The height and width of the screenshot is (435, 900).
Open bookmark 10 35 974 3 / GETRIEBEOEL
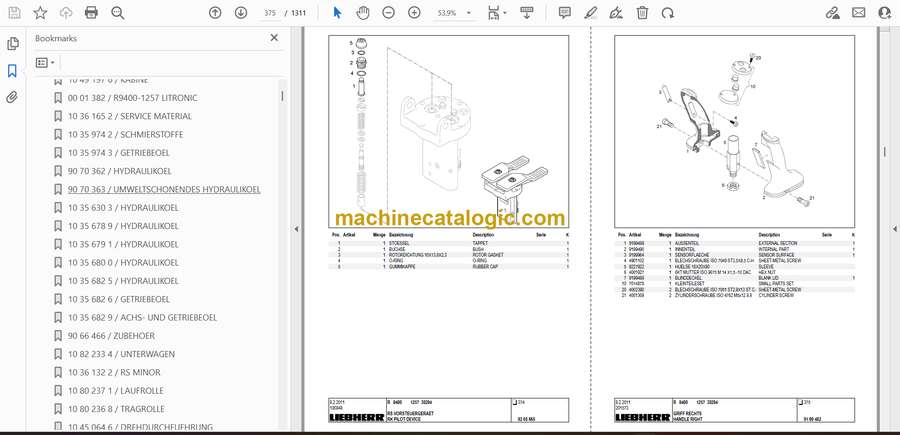click(119, 153)
